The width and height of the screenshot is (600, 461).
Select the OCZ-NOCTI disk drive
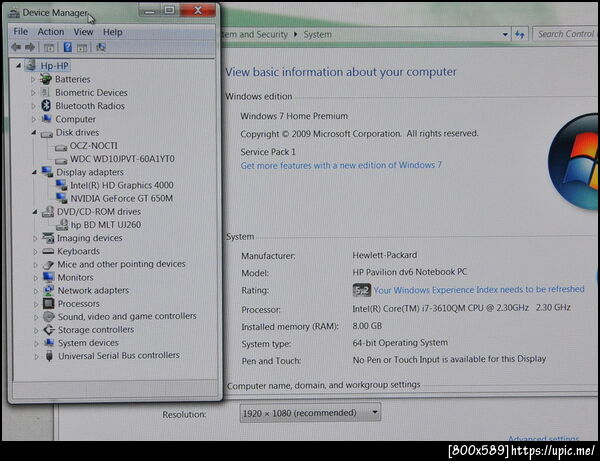[x=94, y=146]
